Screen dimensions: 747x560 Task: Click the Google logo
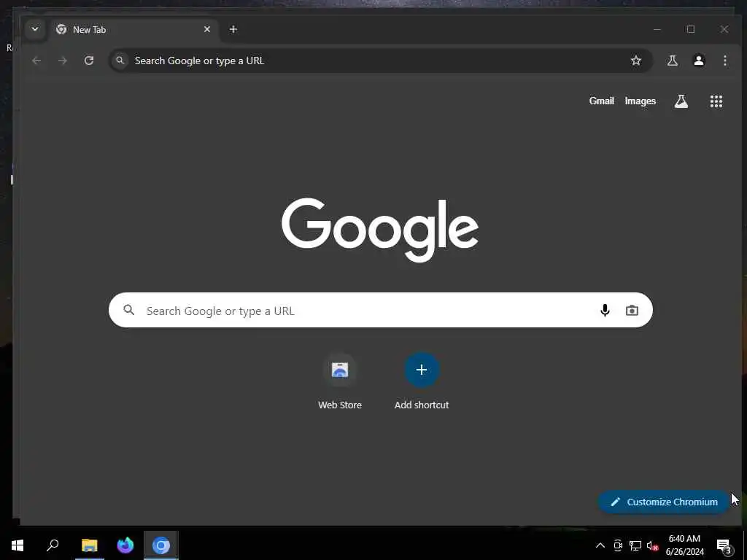[379, 230]
